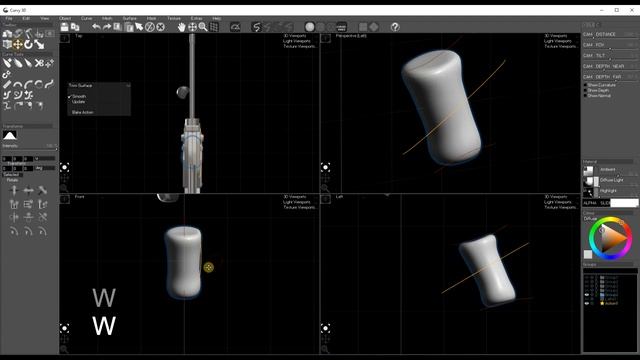This screenshot has width=640, height=360.
Task: Toggle eye visibility of the star-marked group row
Action: (587, 303)
